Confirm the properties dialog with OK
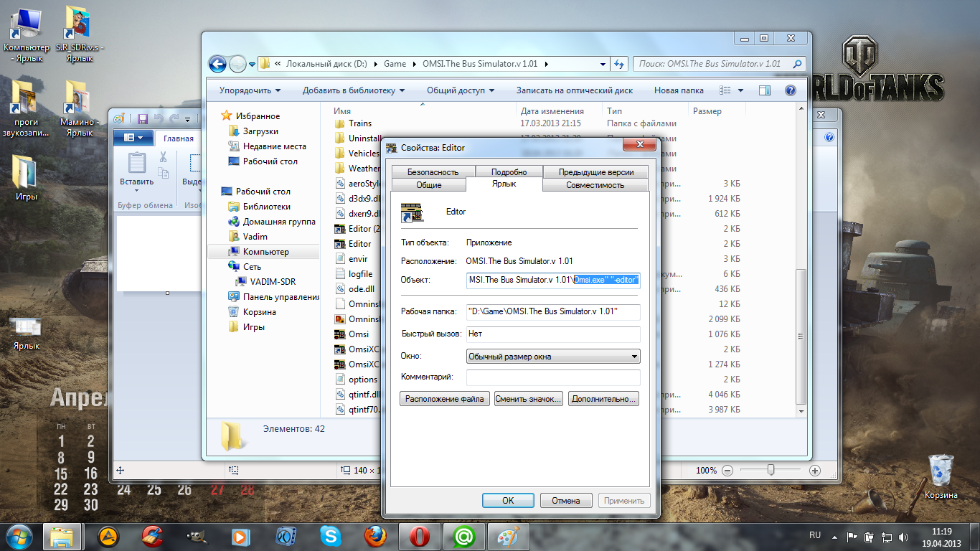The image size is (980, 551). [x=508, y=501]
